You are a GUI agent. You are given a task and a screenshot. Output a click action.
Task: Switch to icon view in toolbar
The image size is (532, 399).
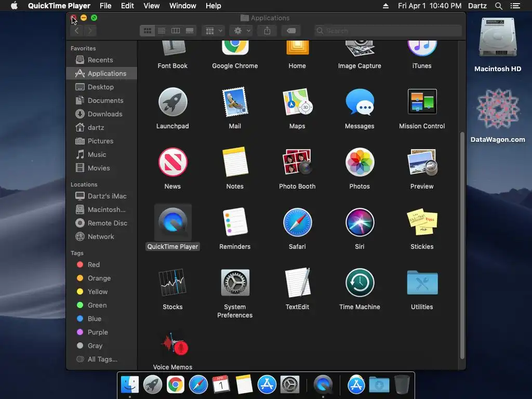click(x=147, y=31)
